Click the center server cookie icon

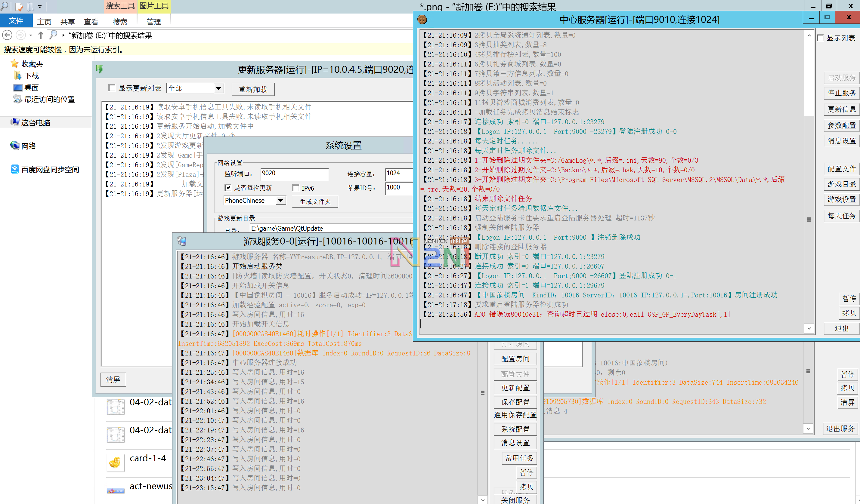point(422,20)
